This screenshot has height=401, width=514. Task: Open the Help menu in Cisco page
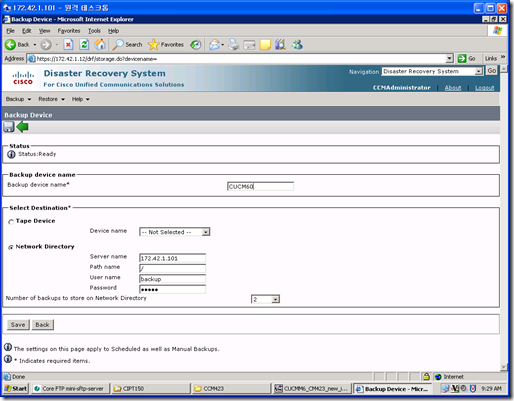pos(81,99)
